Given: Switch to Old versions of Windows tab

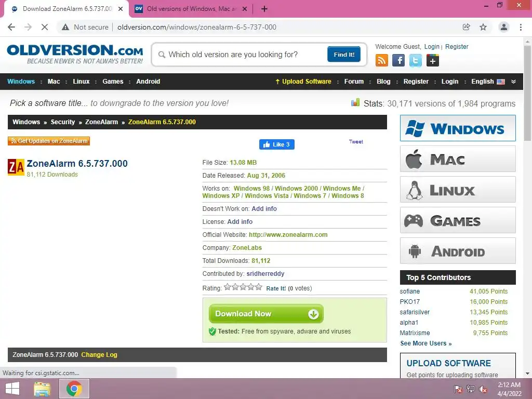Looking at the screenshot, I should (192, 9).
